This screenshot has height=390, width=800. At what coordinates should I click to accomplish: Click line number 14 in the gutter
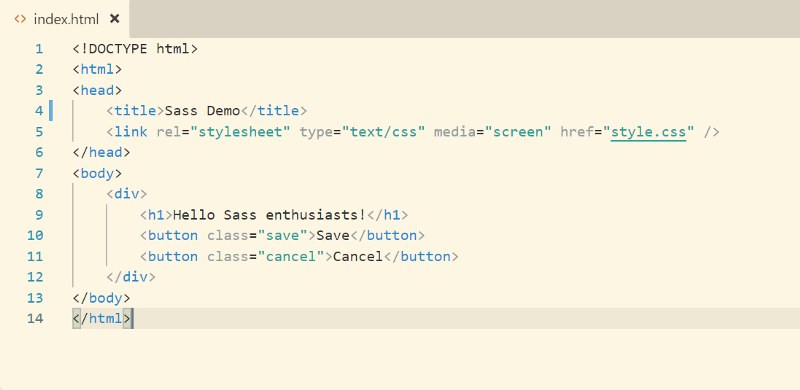click(35, 319)
